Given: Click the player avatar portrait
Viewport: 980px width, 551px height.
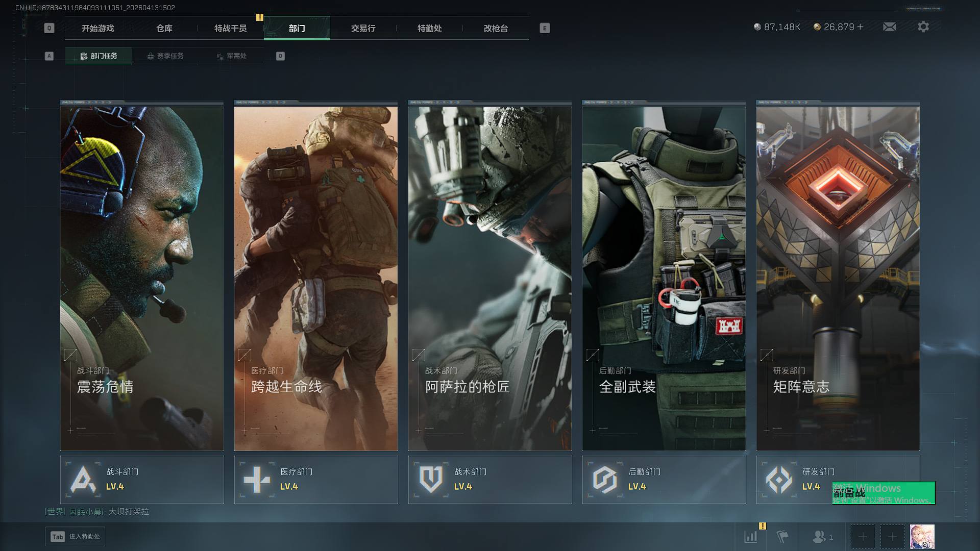Looking at the screenshot, I should pyautogui.click(x=922, y=537).
